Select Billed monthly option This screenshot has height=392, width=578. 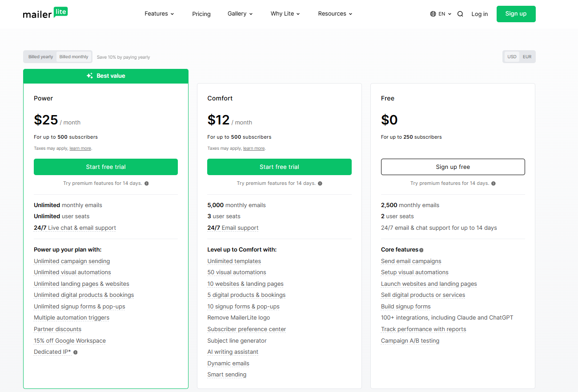click(x=74, y=57)
